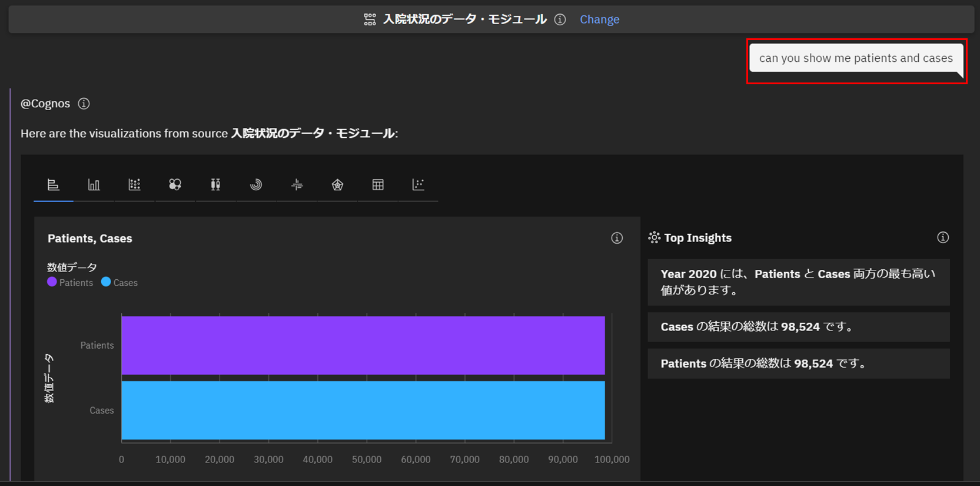Viewport: 980px width, 486px height.
Task: Select the purple Patients bar
Action: point(363,345)
